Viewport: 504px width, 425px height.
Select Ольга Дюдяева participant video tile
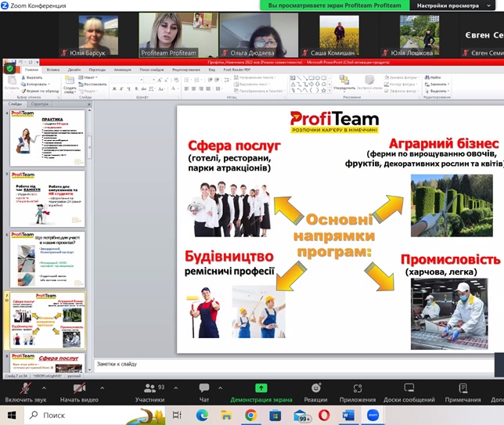click(259, 35)
